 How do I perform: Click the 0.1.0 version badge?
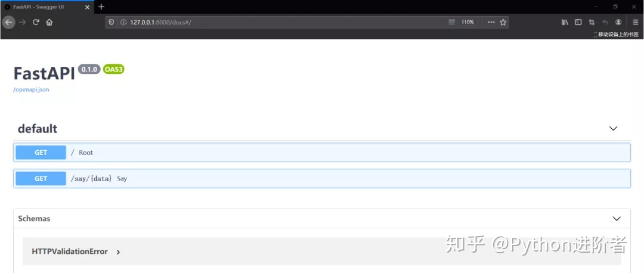click(x=89, y=69)
